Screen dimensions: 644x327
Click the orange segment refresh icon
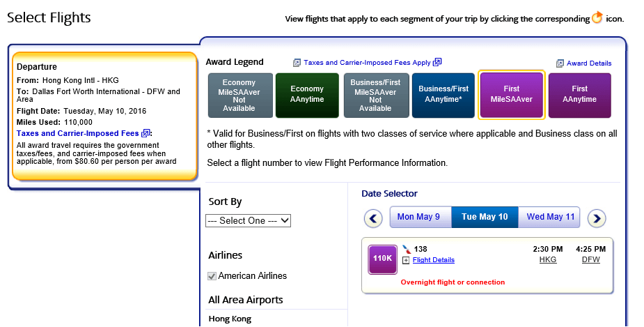pyautogui.click(x=597, y=17)
